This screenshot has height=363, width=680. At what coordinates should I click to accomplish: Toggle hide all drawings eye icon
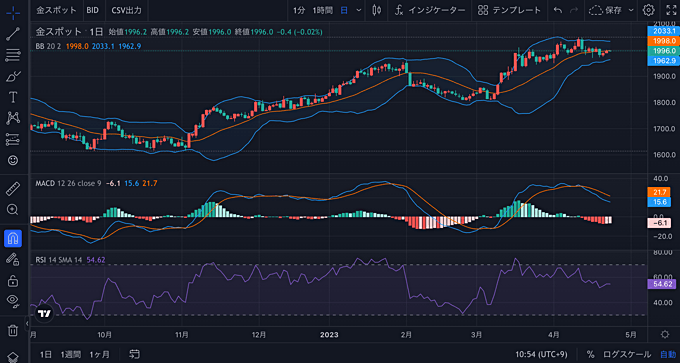pyautogui.click(x=13, y=300)
